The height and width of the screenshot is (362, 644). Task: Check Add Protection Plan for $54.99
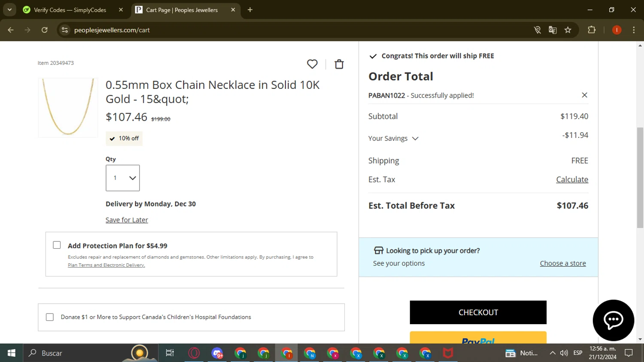tap(57, 245)
